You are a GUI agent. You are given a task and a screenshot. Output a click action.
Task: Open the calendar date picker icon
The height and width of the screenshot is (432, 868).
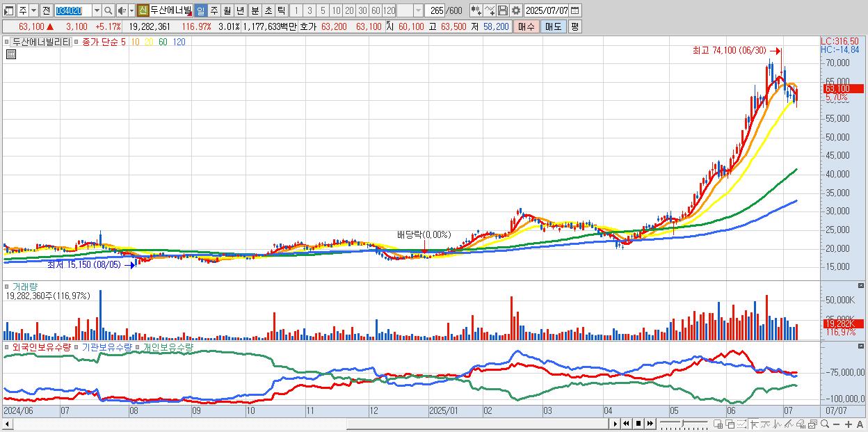point(575,10)
